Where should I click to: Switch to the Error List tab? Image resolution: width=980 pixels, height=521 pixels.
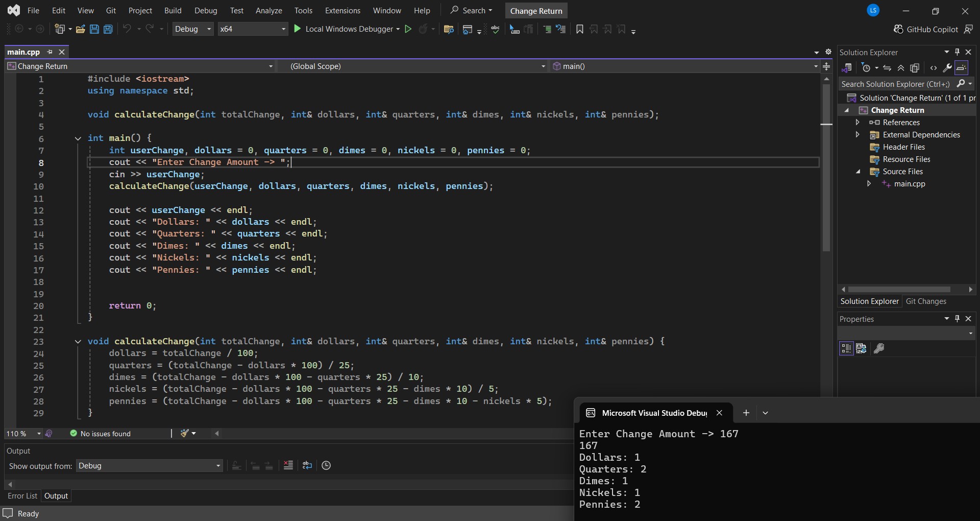pos(22,495)
